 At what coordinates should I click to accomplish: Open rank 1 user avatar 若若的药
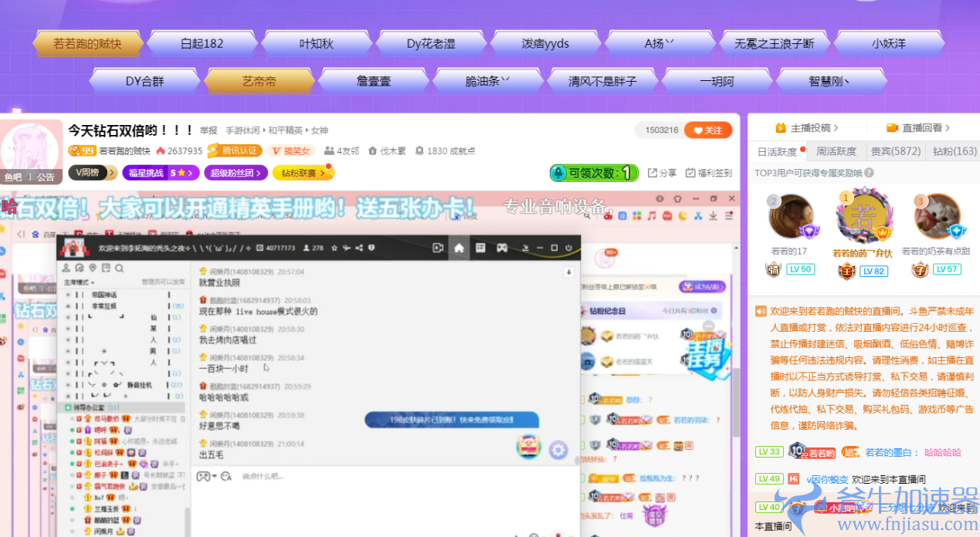pyautogui.click(x=864, y=216)
